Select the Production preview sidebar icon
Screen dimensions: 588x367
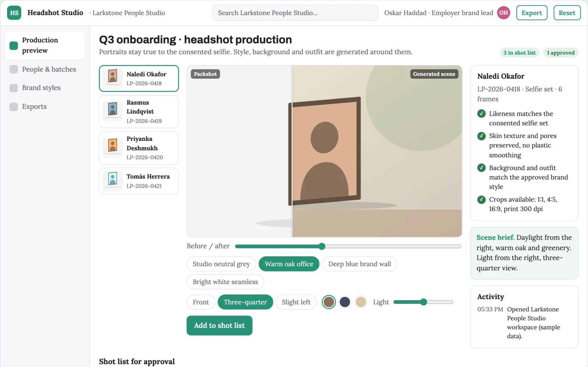pos(14,46)
